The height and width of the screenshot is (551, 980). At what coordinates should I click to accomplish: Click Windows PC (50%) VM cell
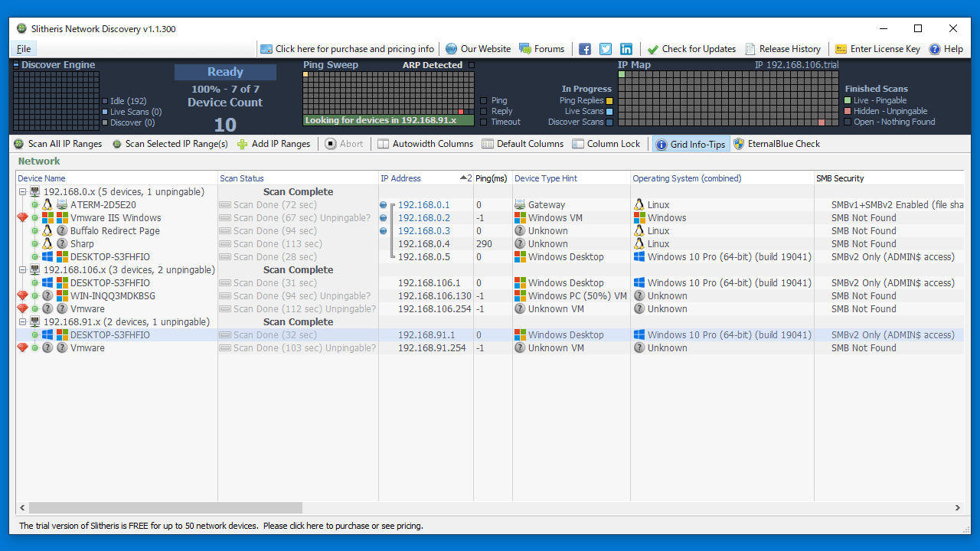coord(571,296)
